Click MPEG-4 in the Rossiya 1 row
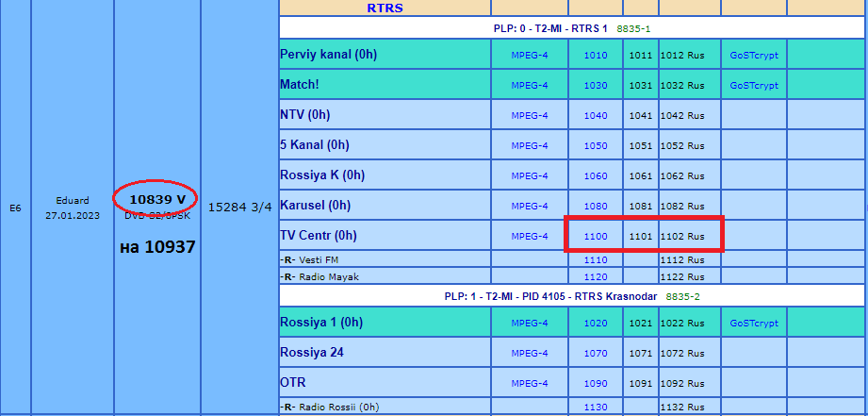This screenshot has height=416, width=868. [x=530, y=324]
